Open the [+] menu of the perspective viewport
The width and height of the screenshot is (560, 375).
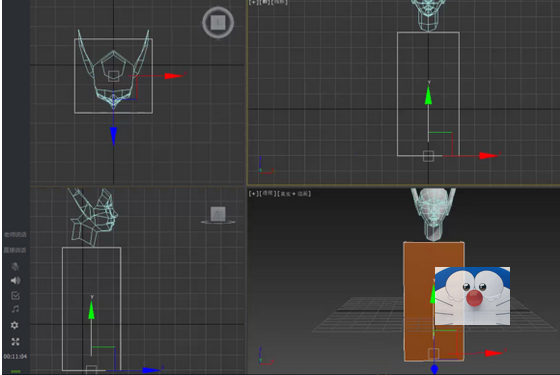tap(253, 194)
